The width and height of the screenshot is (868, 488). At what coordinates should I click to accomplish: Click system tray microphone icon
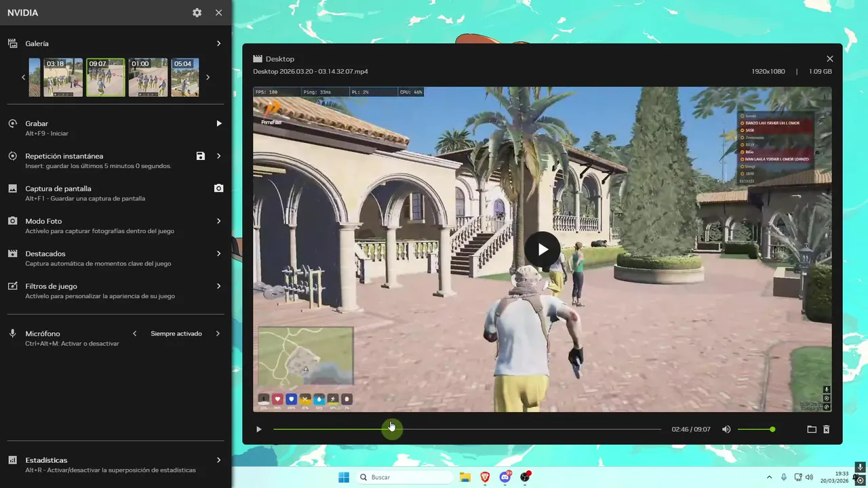pyautogui.click(x=784, y=477)
